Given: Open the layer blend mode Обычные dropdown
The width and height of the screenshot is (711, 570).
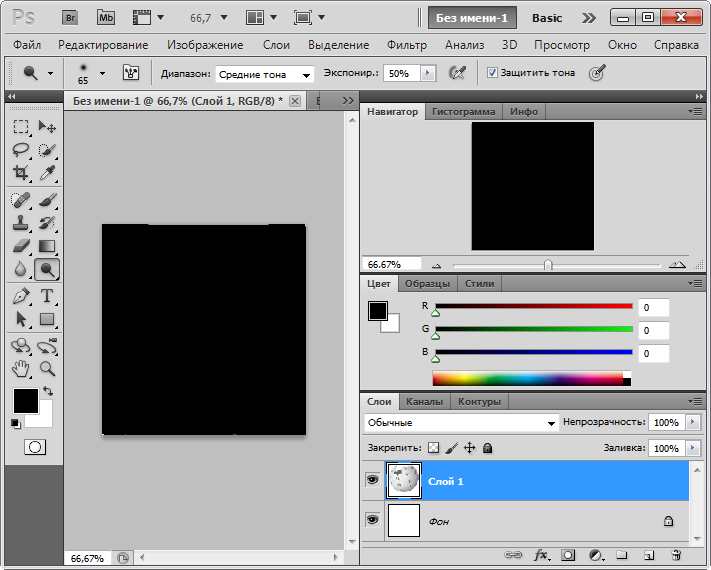Looking at the screenshot, I should click(461, 423).
